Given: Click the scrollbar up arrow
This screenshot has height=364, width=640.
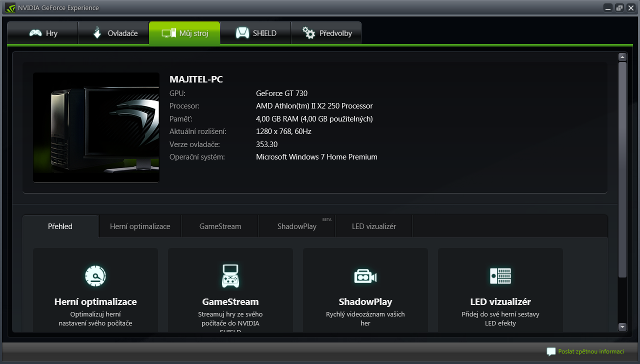Looking at the screenshot, I should point(622,57).
